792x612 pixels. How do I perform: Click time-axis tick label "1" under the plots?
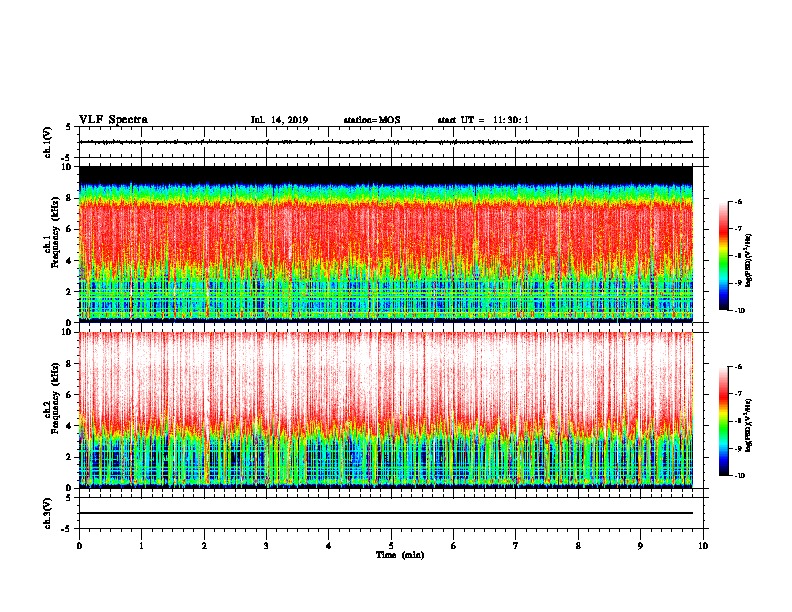pos(142,546)
